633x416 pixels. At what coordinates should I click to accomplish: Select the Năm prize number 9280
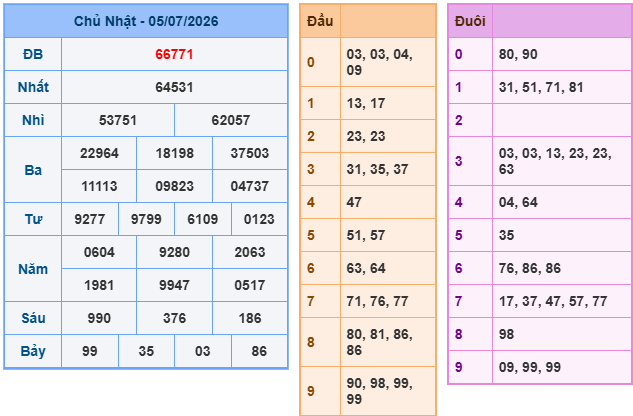click(x=174, y=252)
